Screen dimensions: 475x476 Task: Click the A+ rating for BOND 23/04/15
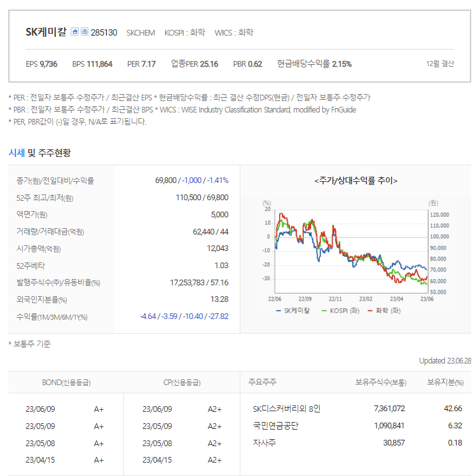pyautogui.click(x=99, y=460)
